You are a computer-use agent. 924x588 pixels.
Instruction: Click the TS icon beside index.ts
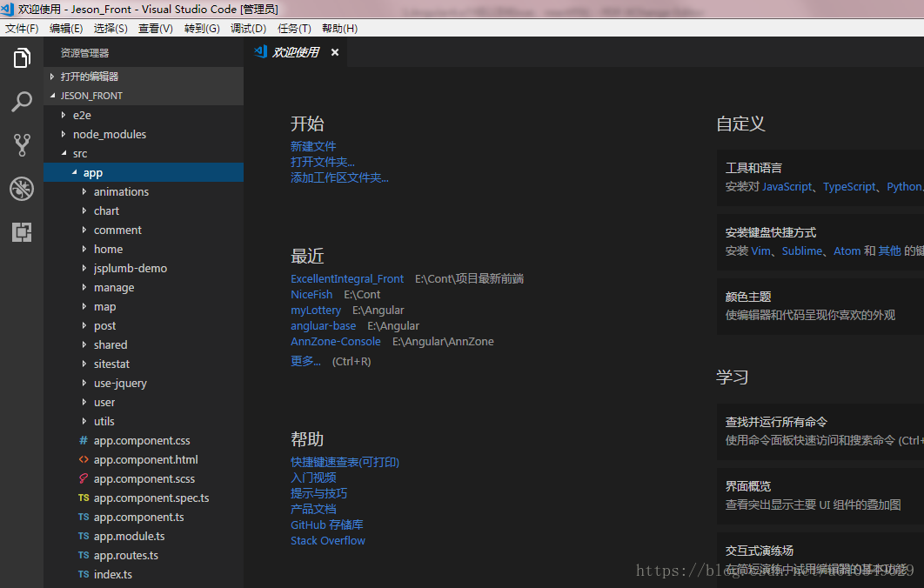[84, 574]
